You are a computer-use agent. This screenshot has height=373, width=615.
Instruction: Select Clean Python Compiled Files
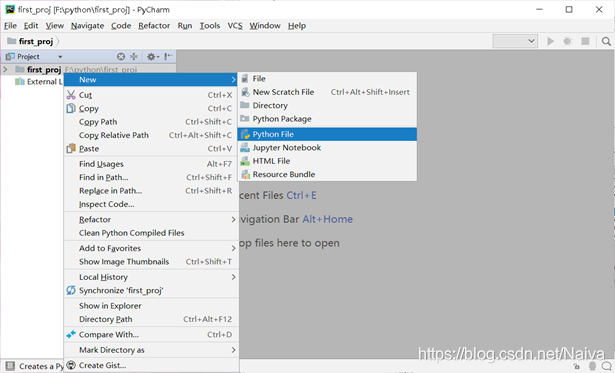pos(151,233)
